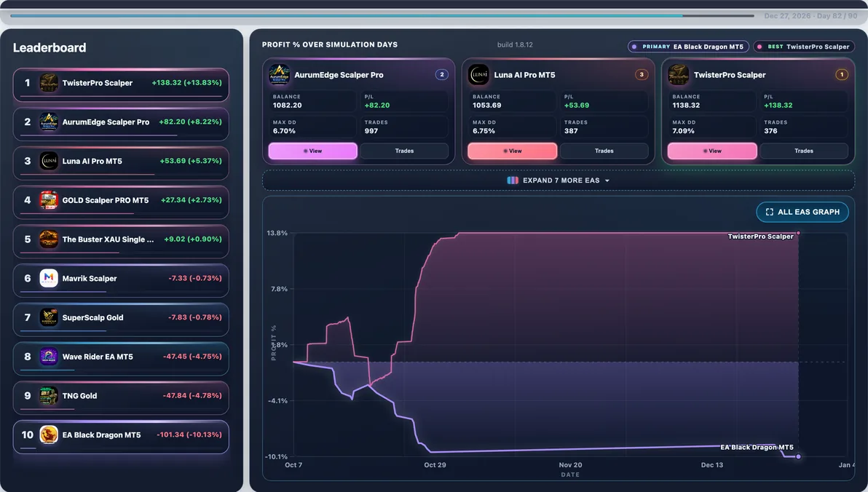The height and width of the screenshot is (492, 868).
Task: Click the TwisterPro Scalper leaderboard logo icon
Action: pos(49,83)
